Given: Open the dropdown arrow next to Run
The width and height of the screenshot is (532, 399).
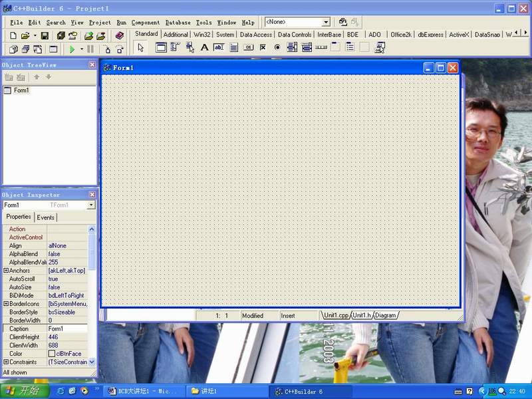Looking at the screenshot, I should [82, 49].
